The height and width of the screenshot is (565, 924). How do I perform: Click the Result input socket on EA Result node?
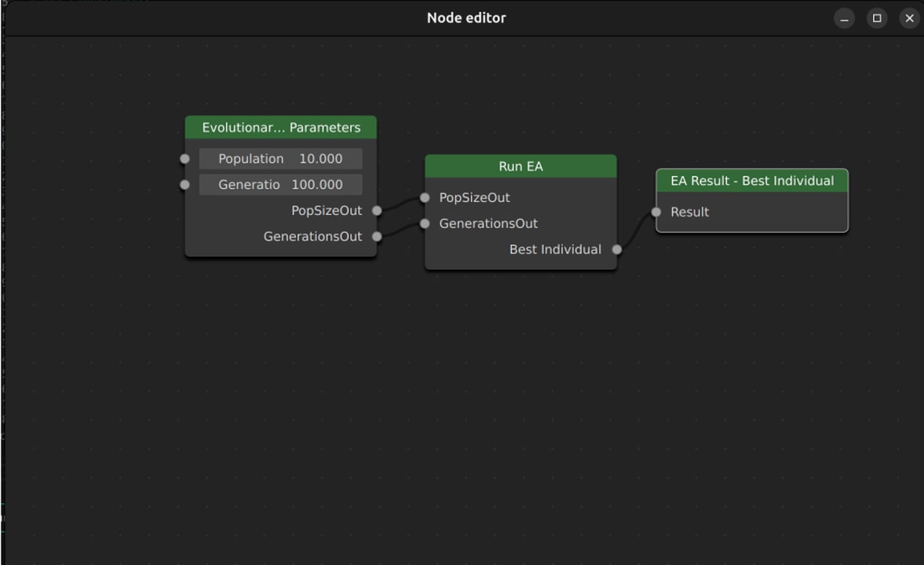click(x=656, y=212)
